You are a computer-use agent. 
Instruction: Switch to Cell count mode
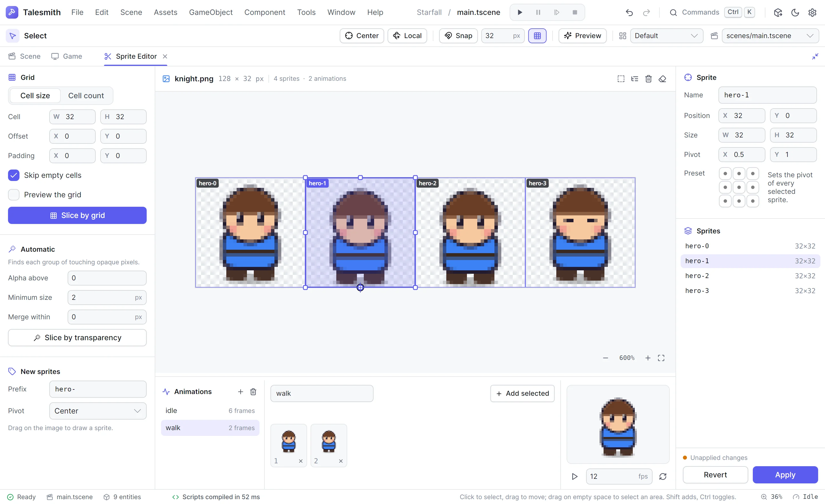coord(86,96)
